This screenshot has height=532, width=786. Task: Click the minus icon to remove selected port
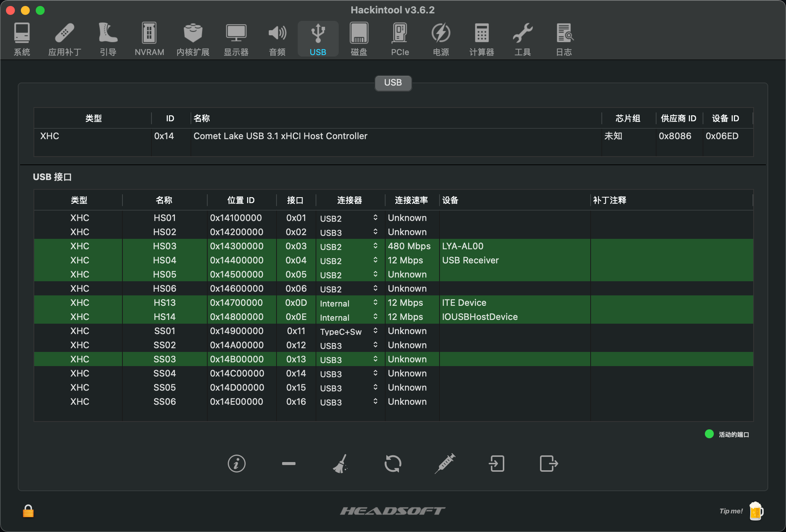289,464
